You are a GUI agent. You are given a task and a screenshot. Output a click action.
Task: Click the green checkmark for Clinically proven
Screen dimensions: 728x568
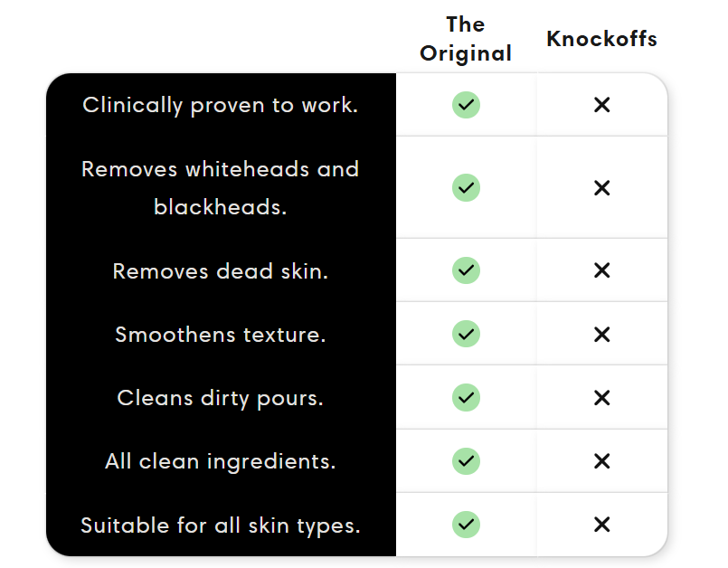pyautogui.click(x=466, y=105)
